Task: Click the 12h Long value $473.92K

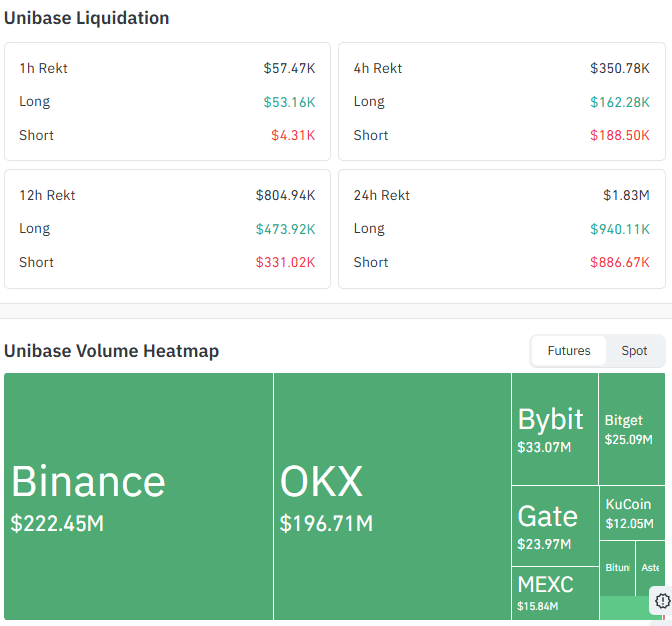Action: coord(285,229)
